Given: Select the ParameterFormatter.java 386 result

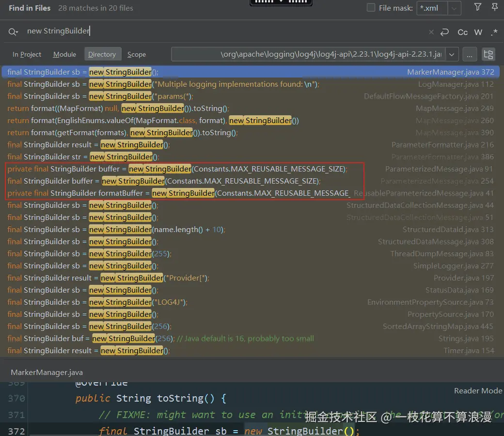Looking at the screenshot, I should [251, 157].
